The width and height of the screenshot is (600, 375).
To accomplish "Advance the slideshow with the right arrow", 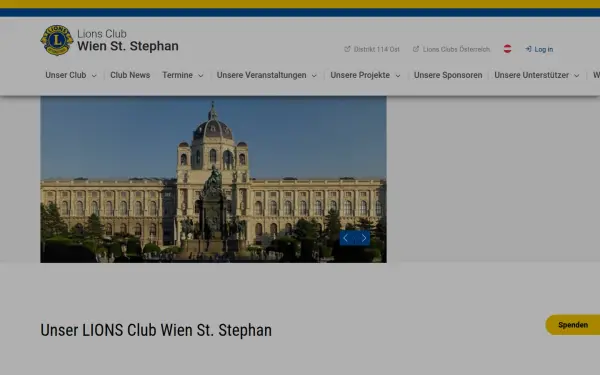I will [x=364, y=238].
